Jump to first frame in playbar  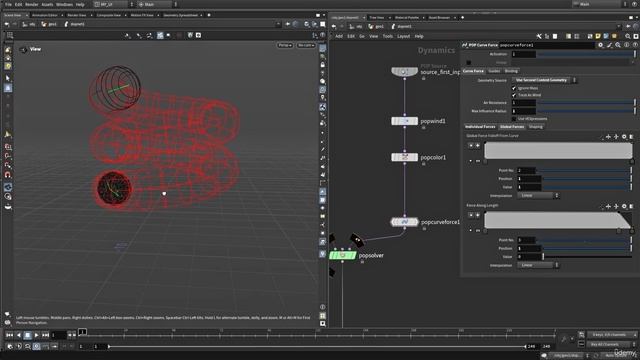coord(9,335)
